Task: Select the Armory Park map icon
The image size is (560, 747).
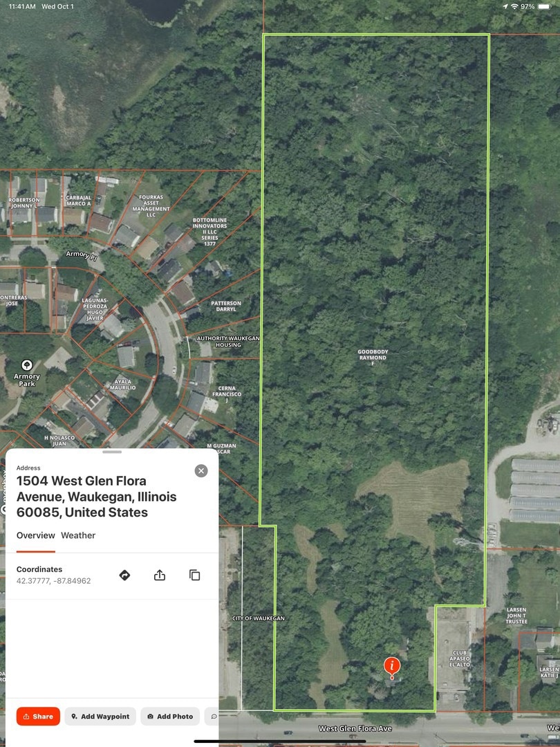Action: 27,365
